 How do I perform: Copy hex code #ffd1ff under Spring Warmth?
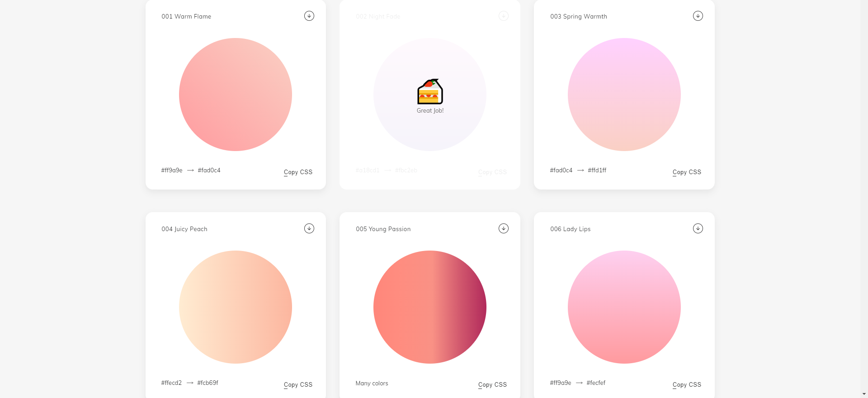tap(597, 171)
